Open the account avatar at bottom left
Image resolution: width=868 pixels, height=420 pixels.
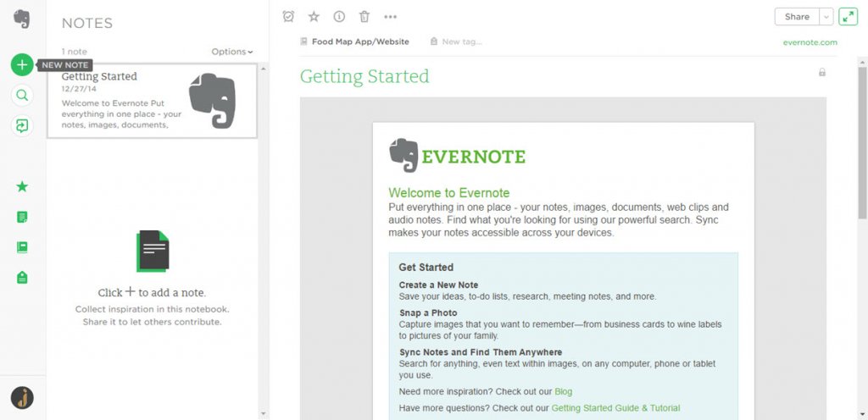22,398
